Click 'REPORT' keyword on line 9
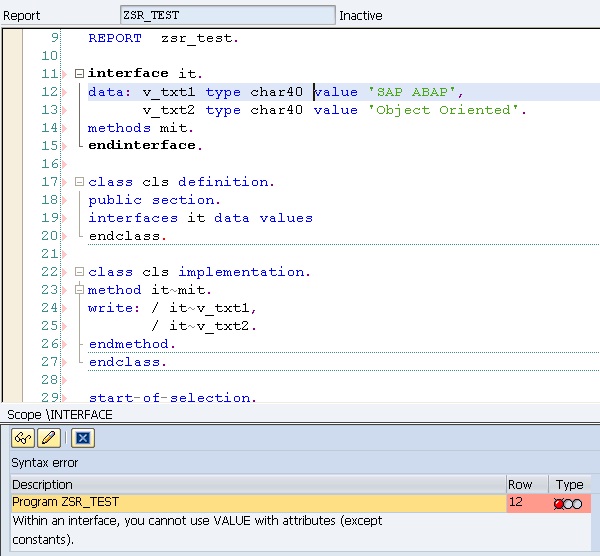 (x=115, y=38)
